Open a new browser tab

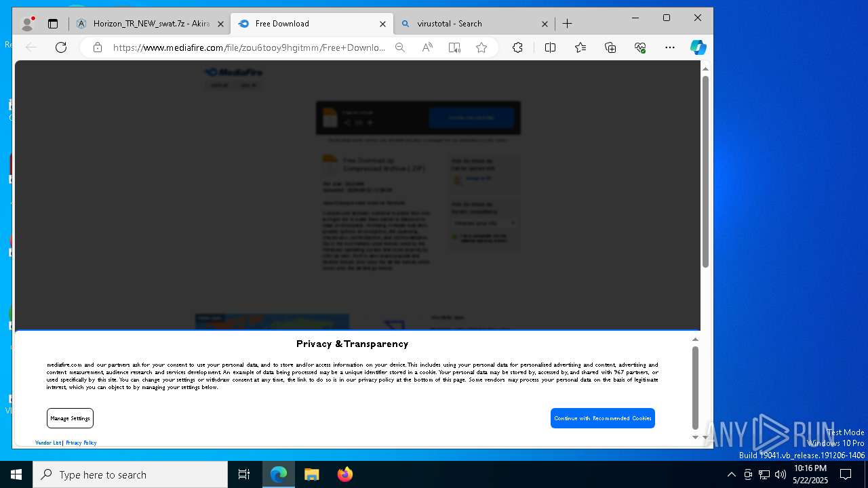pos(568,24)
